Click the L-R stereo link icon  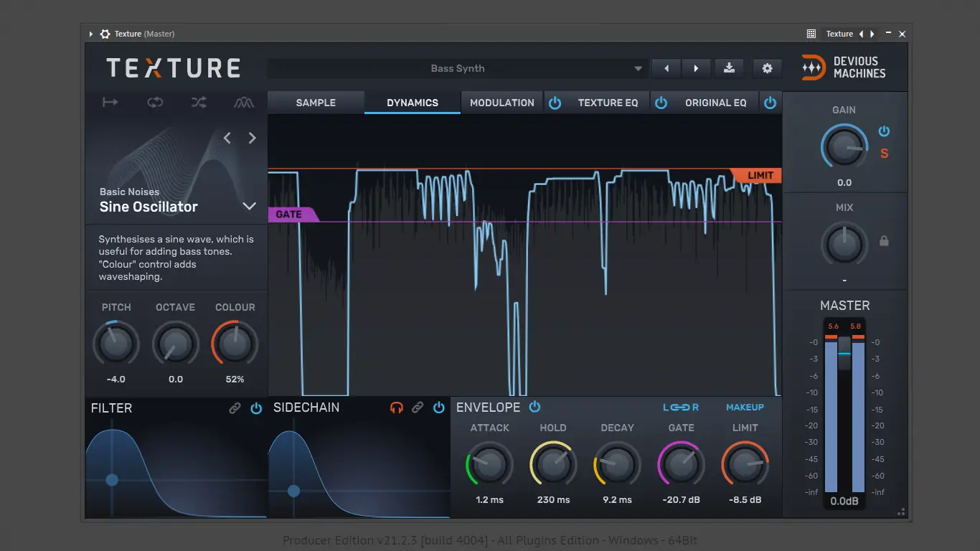[681, 408]
